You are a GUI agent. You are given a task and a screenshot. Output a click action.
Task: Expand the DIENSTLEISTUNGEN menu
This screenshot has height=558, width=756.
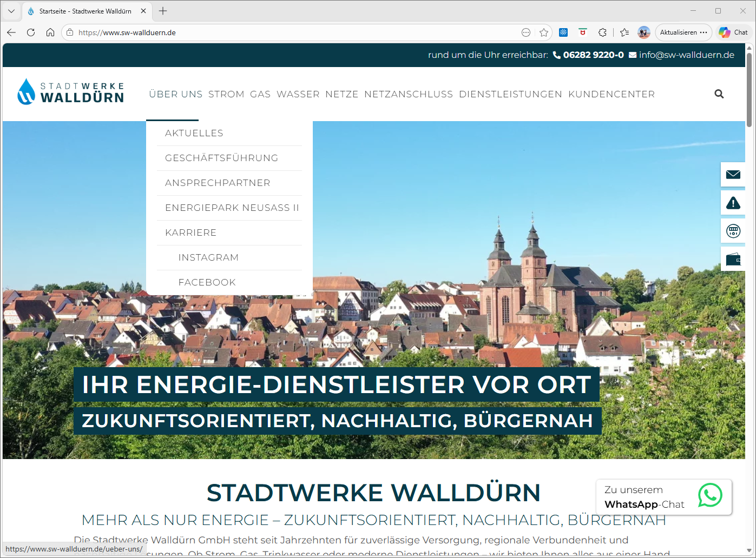click(510, 94)
